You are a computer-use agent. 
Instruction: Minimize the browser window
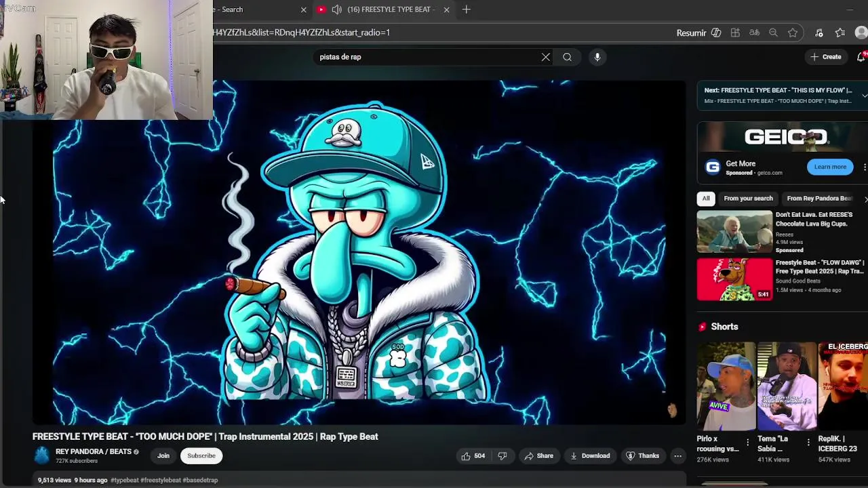tap(850, 9)
